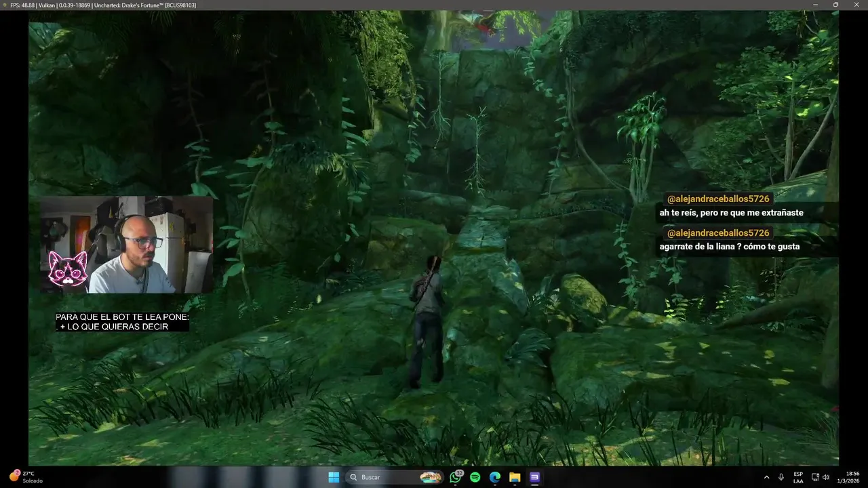Open the Windows Start menu
This screenshot has width=868, height=488.
tap(334, 477)
